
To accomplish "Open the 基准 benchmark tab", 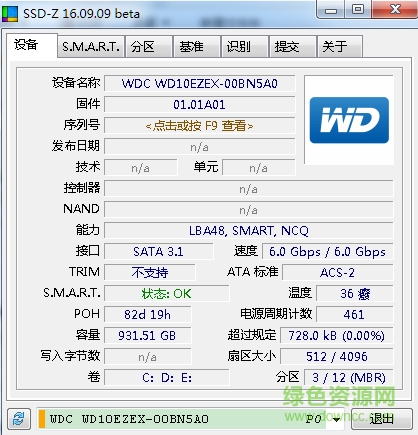I will click(197, 47).
